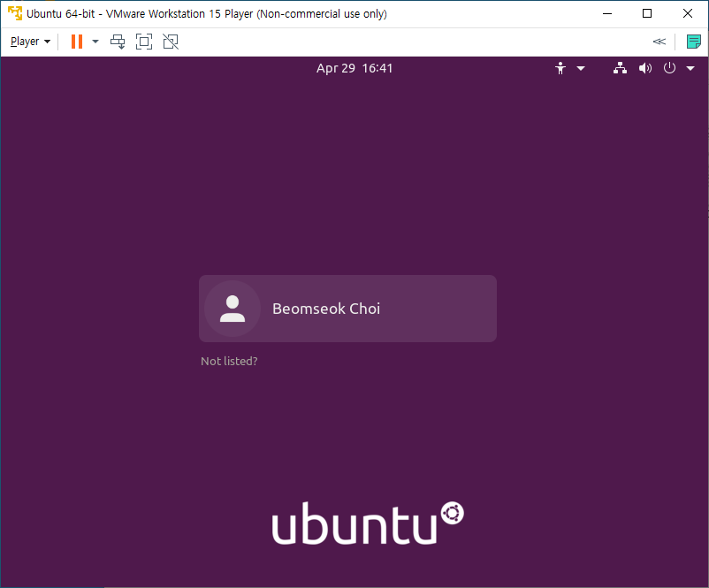Image resolution: width=709 pixels, height=588 pixels.
Task: Pause the virtual machine
Action: (77, 42)
